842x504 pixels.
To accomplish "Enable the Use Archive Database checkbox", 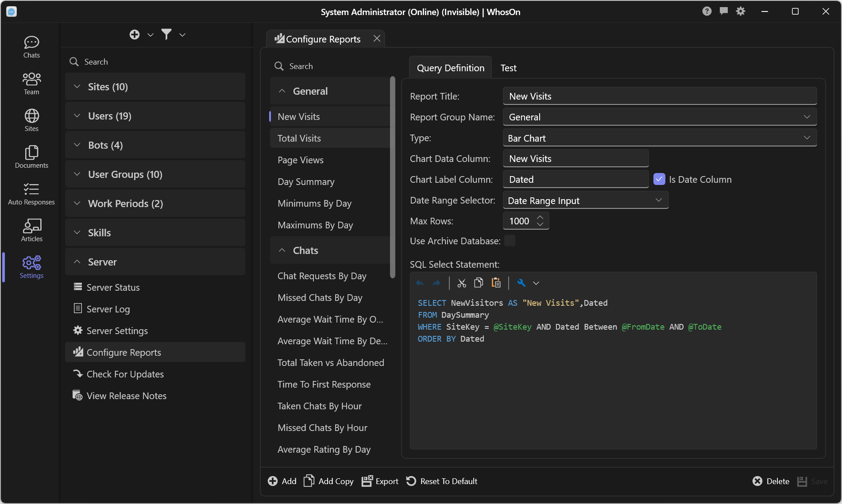I will click(510, 241).
